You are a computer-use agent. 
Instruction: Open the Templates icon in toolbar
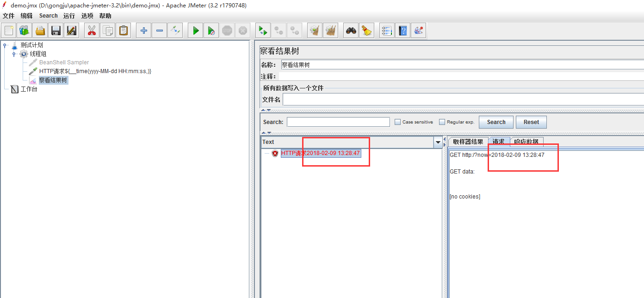[25, 31]
